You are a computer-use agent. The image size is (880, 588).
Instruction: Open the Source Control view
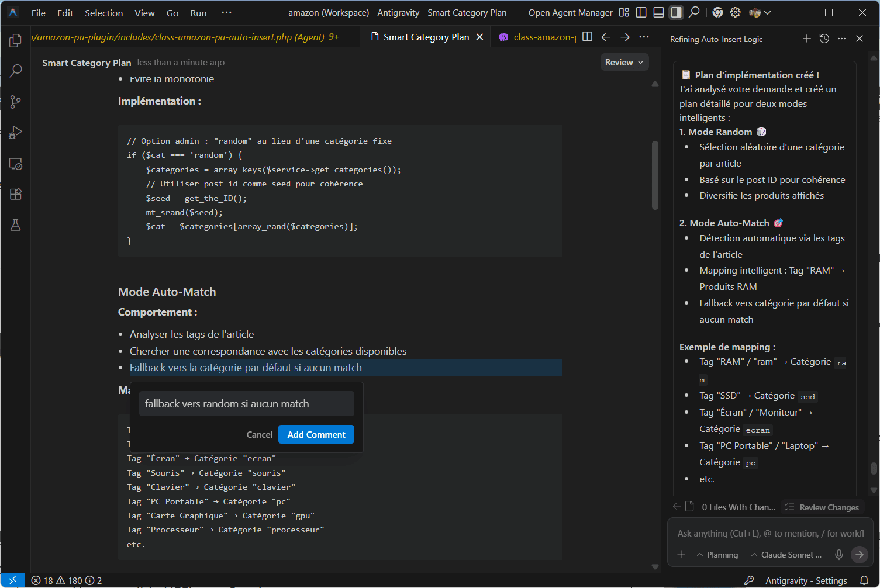click(16, 102)
